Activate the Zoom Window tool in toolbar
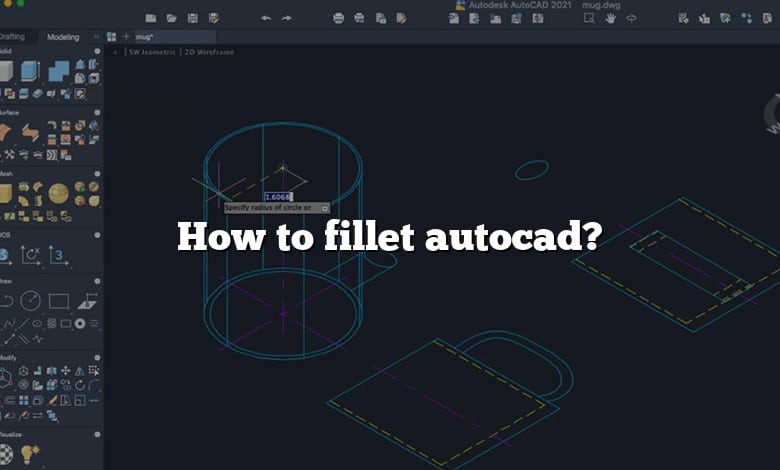 click(589, 18)
